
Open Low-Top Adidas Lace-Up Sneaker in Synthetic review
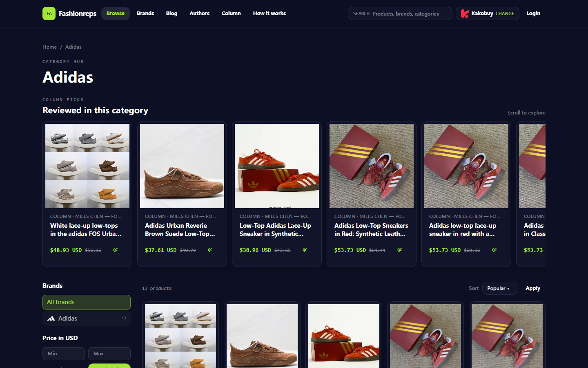click(x=275, y=230)
